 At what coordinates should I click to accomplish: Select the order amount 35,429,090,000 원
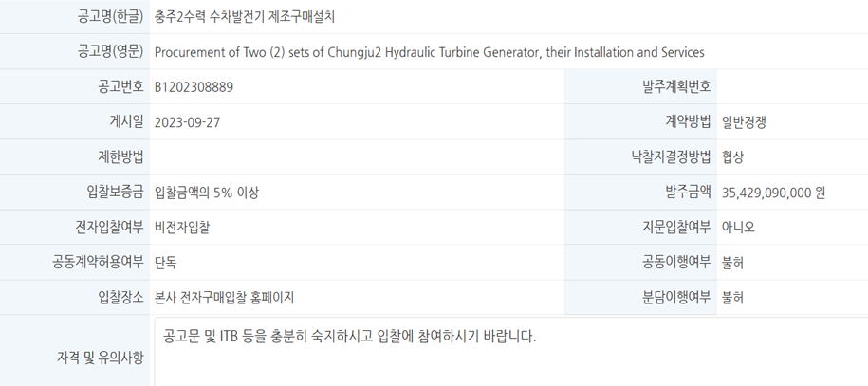[773, 193]
